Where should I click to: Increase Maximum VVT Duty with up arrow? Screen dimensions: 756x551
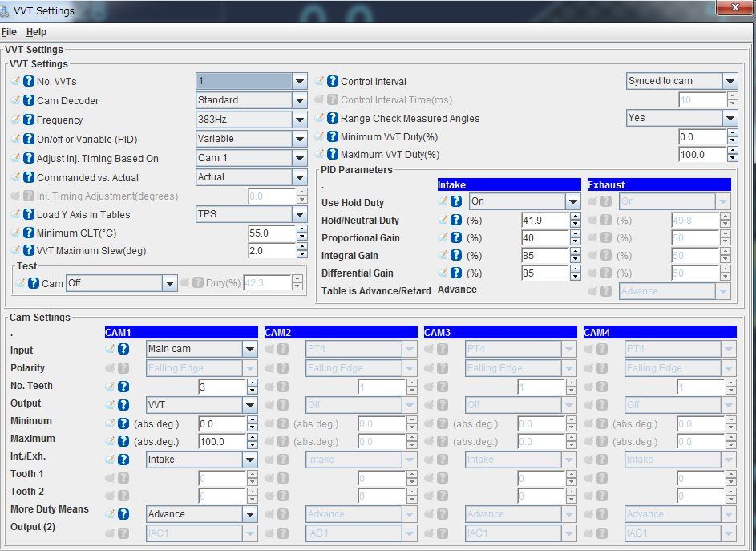point(733,151)
